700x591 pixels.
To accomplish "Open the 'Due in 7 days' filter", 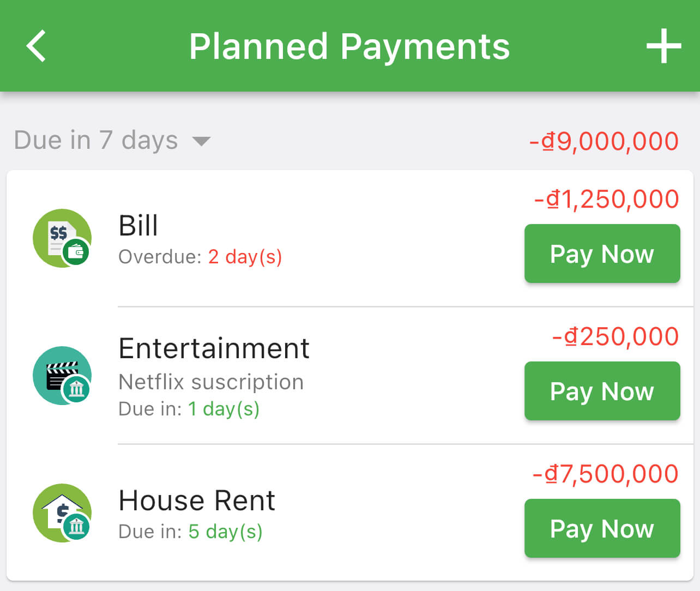I will pos(96,140).
